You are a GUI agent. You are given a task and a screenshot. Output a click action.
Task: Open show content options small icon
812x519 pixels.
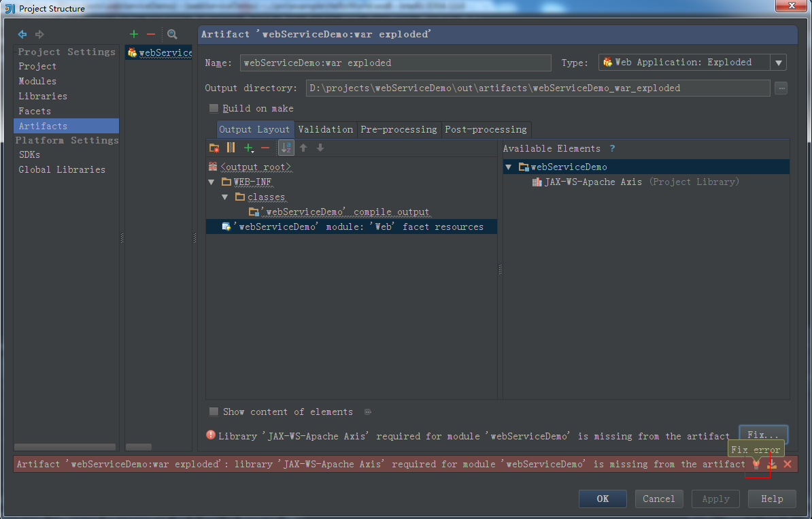(368, 412)
